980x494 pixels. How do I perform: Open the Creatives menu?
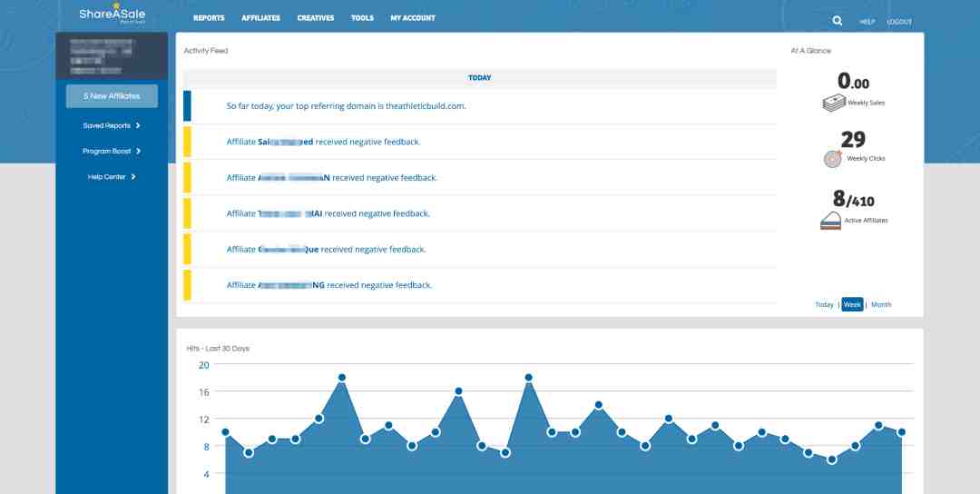(x=315, y=18)
